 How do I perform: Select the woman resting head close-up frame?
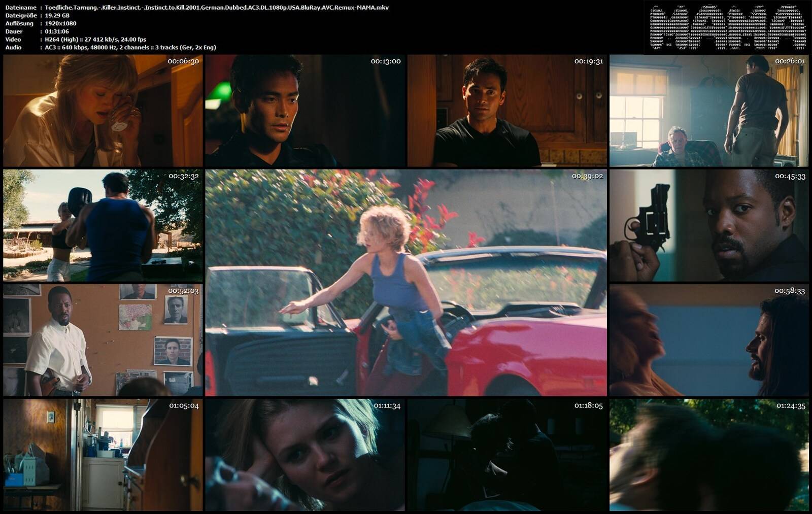click(x=306, y=455)
